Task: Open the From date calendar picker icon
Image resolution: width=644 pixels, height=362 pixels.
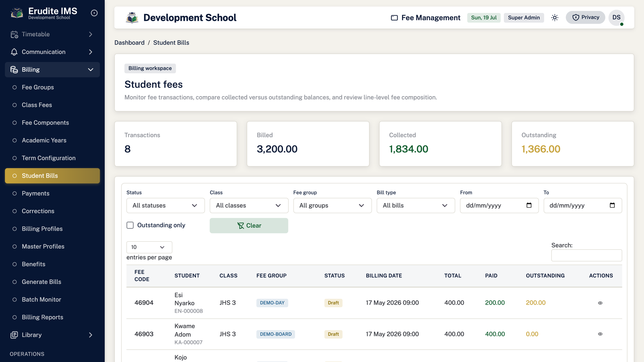Action: pyautogui.click(x=529, y=205)
